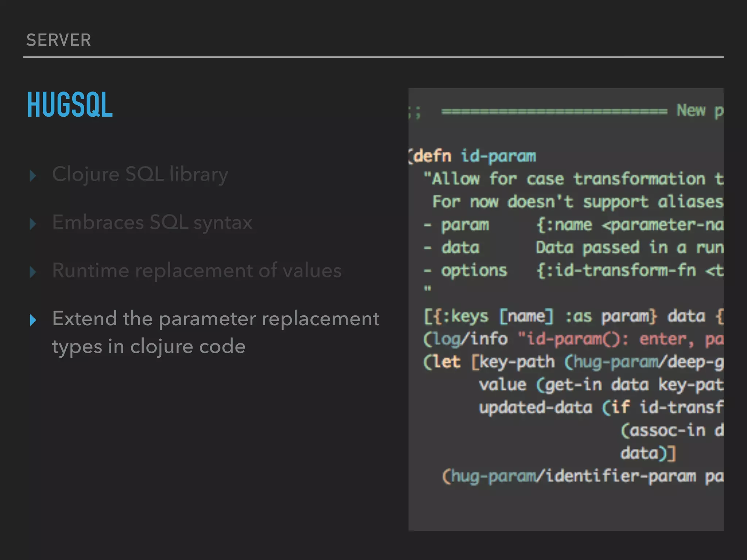
Task: Click the bullet arrow beside Runtime replacement of values
Action: pyautogui.click(x=33, y=272)
